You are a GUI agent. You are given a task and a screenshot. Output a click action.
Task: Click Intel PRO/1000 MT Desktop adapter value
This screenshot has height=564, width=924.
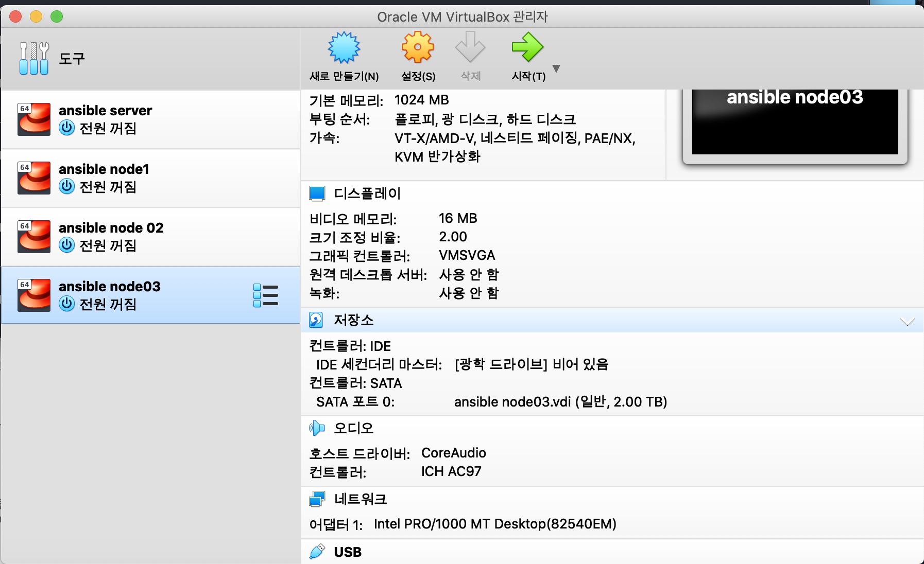click(495, 524)
